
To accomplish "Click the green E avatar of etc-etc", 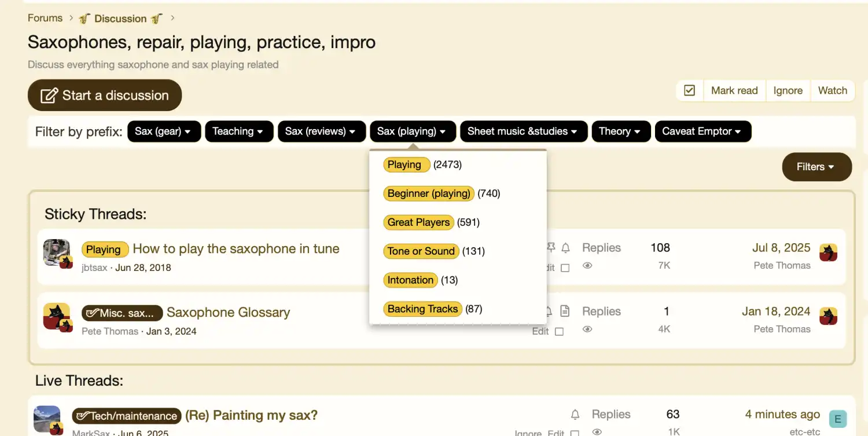I will click(x=838, y=419).
